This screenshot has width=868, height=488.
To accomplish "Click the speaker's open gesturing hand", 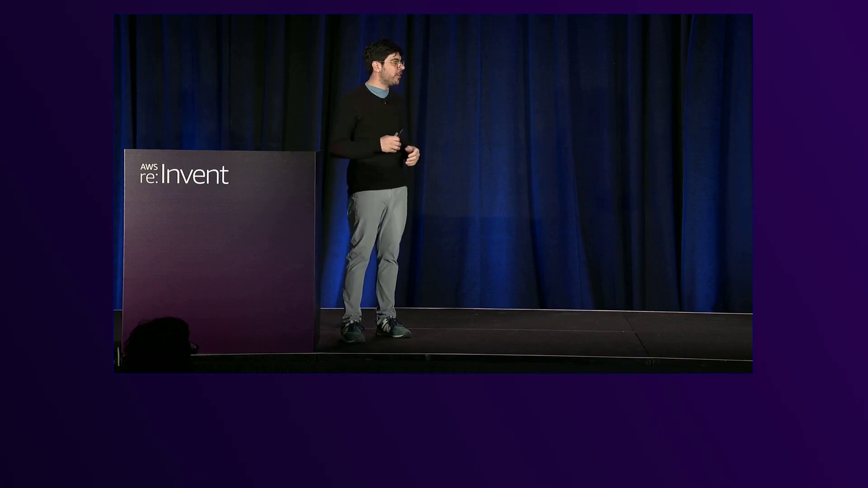I will pyautogui.click(x=412, y=155).
